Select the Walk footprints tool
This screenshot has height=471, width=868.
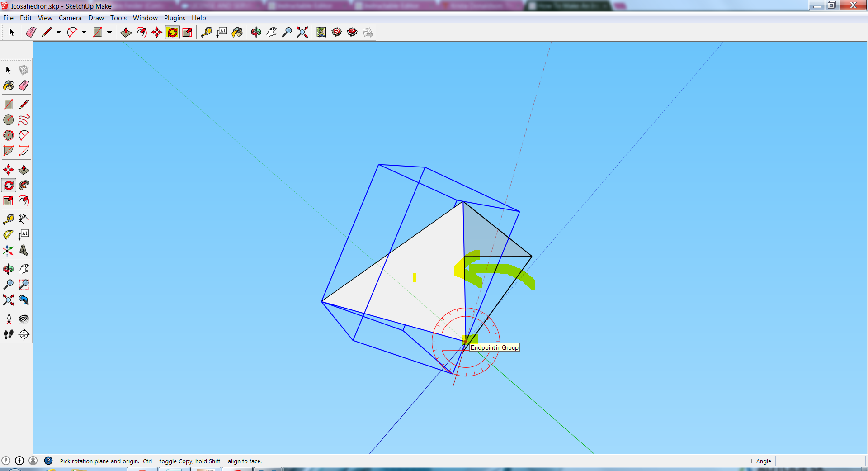coord(9,334)
